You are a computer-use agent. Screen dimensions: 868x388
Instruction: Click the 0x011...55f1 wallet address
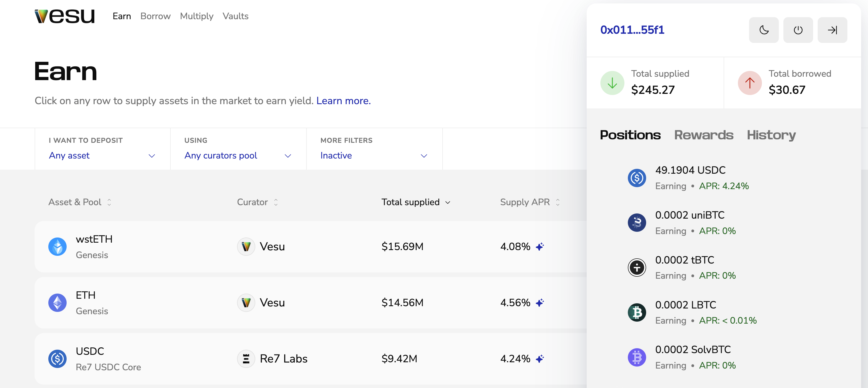coord(632,30)
